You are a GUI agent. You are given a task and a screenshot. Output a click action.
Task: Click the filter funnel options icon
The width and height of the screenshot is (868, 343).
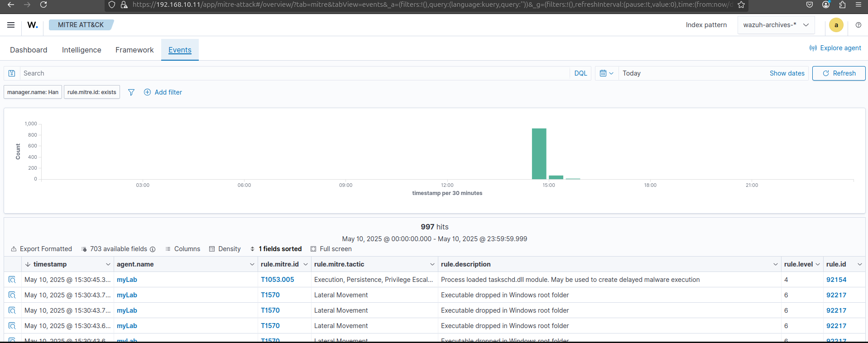[x=131, y=92]
